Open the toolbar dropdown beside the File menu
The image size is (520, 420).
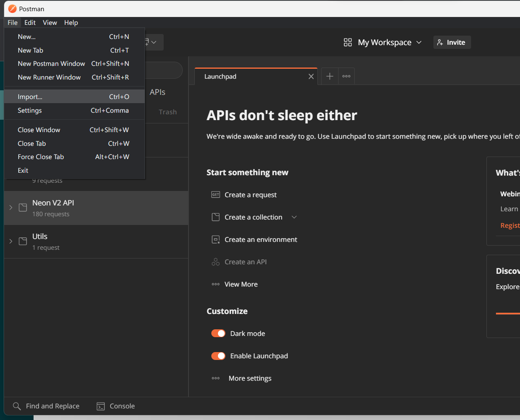(154, 42)
